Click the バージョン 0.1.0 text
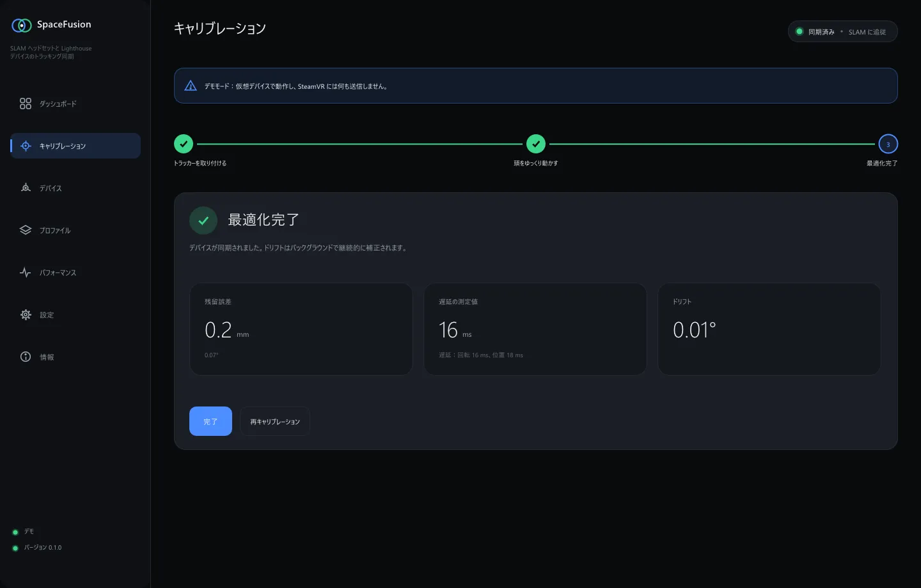Image resolution: width=921 pixels, height=588 pixels. [x=43, y=548]
